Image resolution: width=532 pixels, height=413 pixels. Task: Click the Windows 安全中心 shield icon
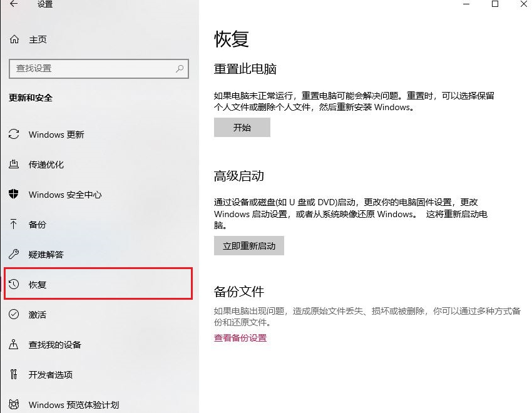pyautogui.click(x=14, y=194)
